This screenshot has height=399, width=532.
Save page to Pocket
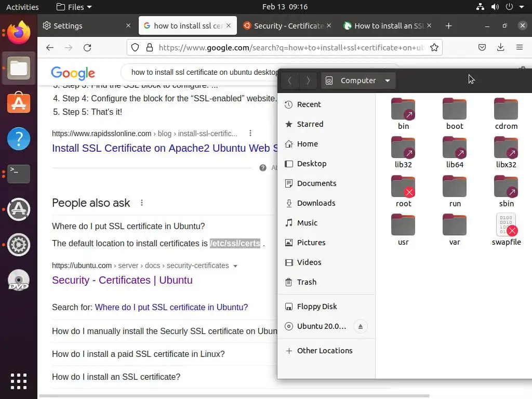coord(482,47)
